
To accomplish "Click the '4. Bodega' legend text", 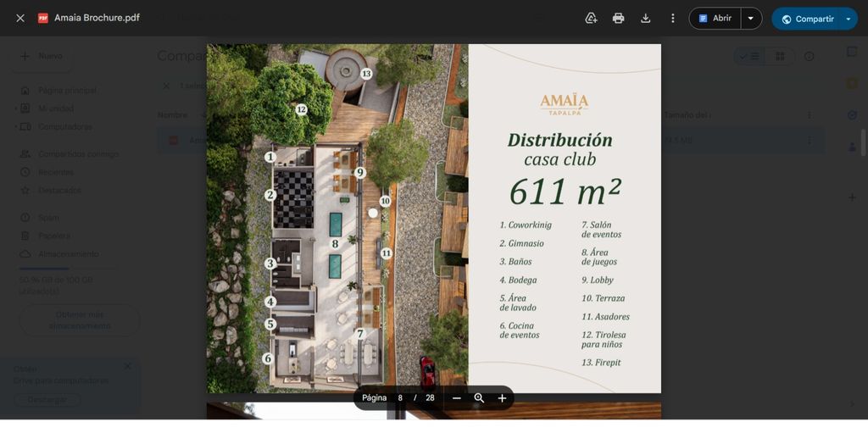I will [518, 280].
